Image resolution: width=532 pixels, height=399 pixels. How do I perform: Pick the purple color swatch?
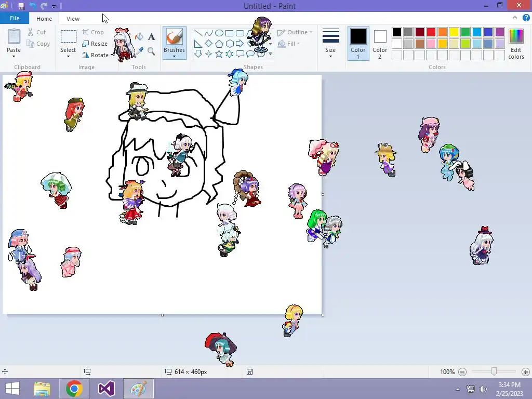tap(500, 32)
